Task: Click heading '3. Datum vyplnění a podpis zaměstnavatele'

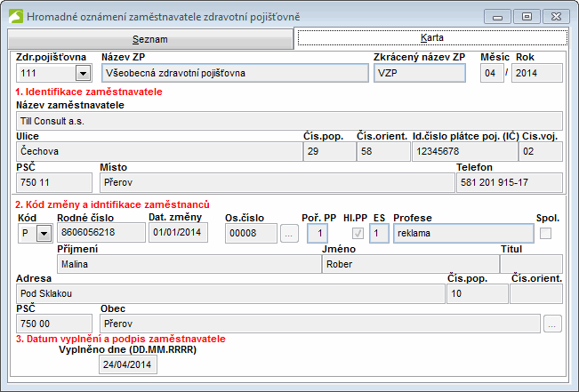Action: pyautogui.click(x=120, y=339)
